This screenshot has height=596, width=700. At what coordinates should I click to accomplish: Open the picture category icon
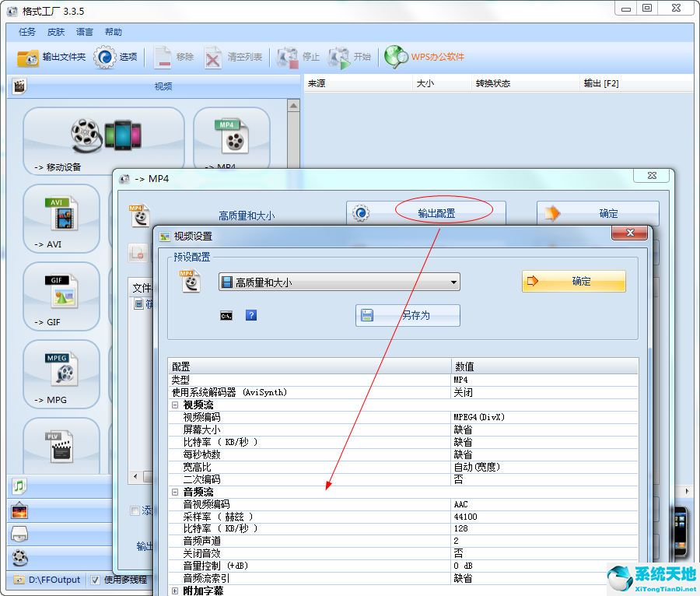tap(19, 510)
